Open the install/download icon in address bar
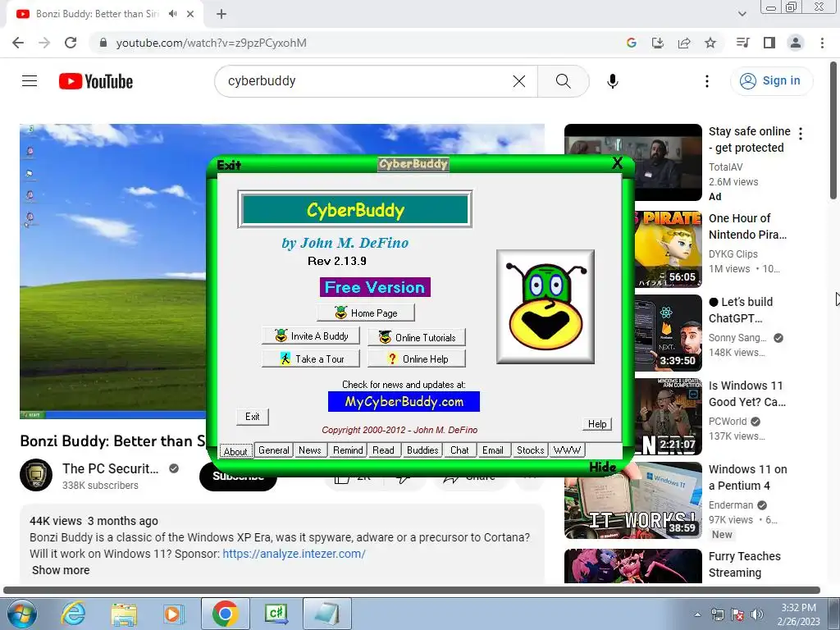 [657, 43]
